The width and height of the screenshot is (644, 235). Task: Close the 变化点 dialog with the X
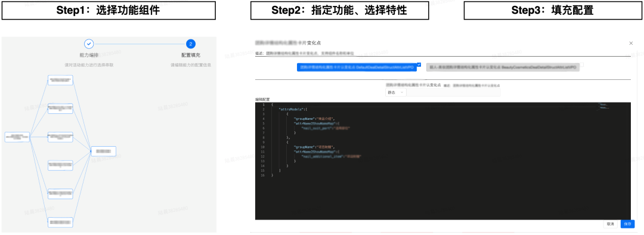coord(631,43)
